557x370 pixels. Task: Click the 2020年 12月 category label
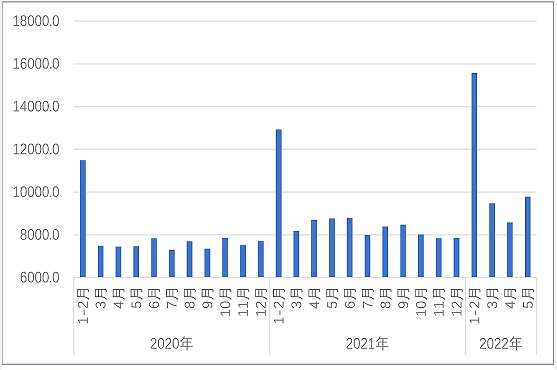tap(261, 302)
